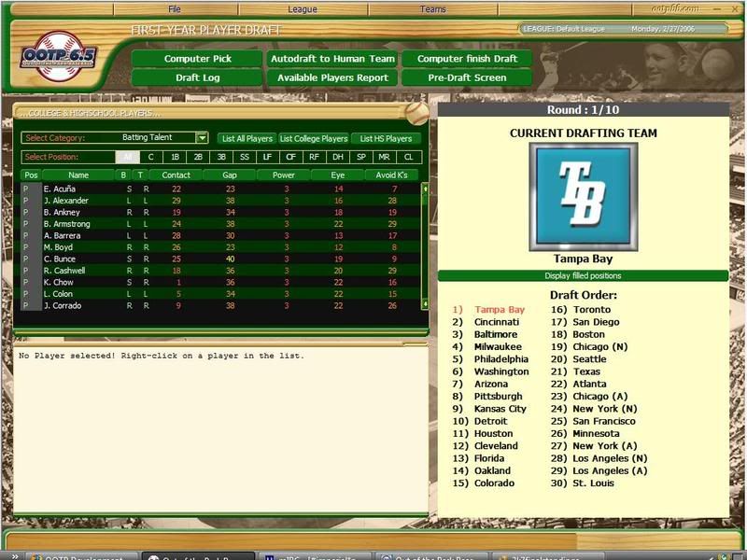
Task: Select the All position filter
Action: (128, 157)
